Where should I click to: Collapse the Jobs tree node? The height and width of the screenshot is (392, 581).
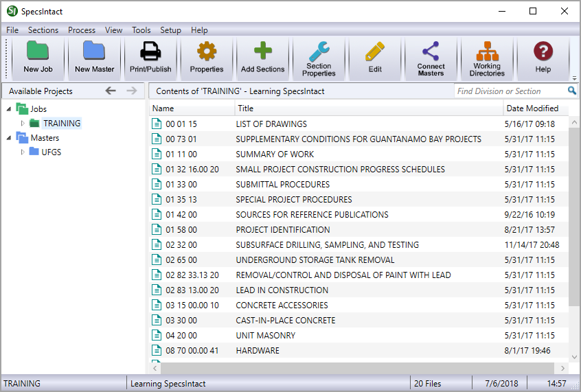pyautogui.click(x=9, y=109)
